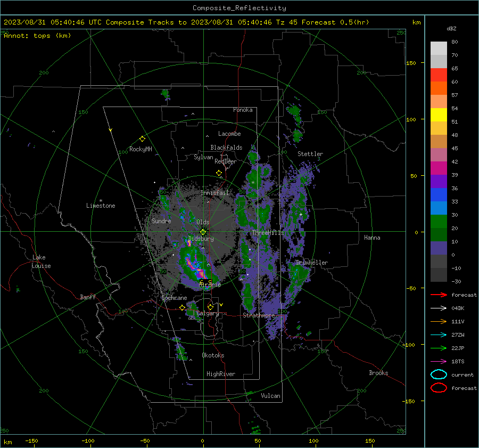Viewport: 479px width, 448px height.
Task: Click the violet 0 dBZ color swatch
Action: point(439,248)
